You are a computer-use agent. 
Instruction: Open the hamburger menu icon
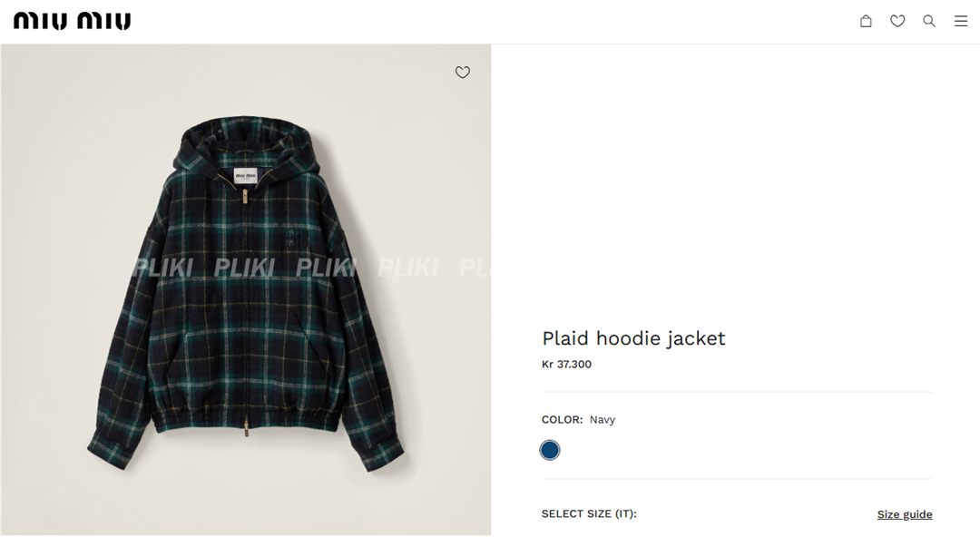[961, 21]
